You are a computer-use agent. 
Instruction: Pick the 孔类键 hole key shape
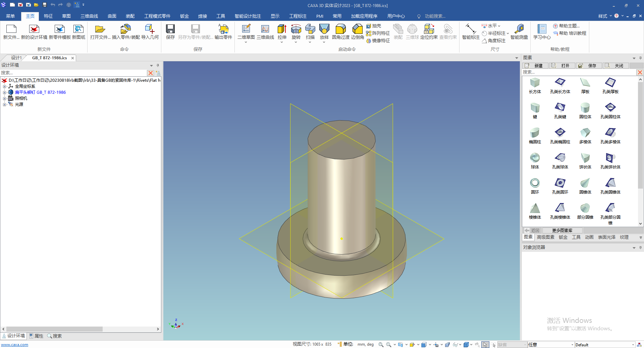coord(560,111)
